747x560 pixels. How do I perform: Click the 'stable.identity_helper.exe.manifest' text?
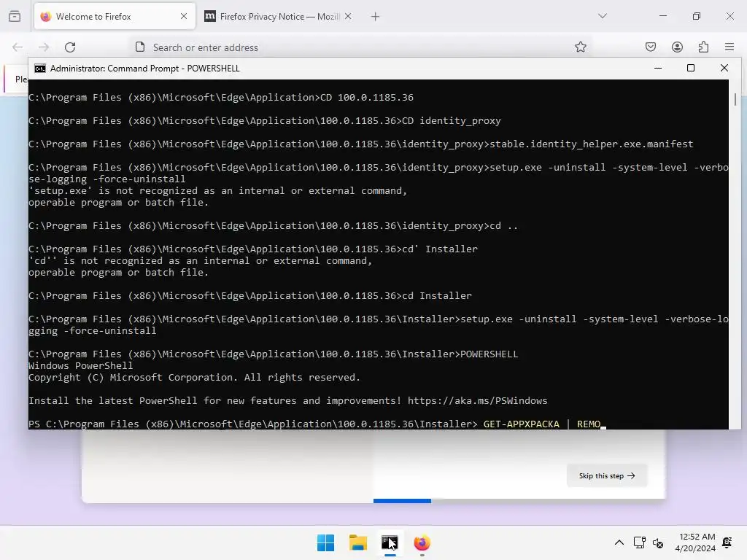(591, 144)
